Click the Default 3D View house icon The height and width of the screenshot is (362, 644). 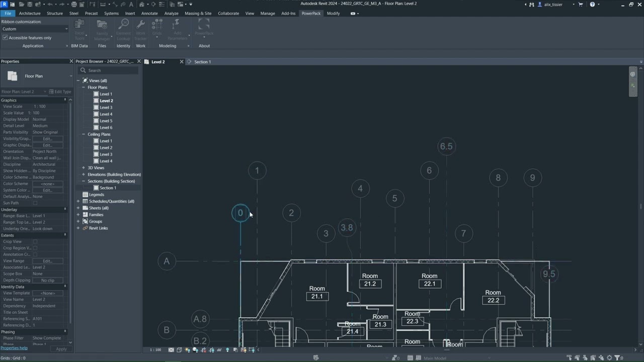click(142, 4)
